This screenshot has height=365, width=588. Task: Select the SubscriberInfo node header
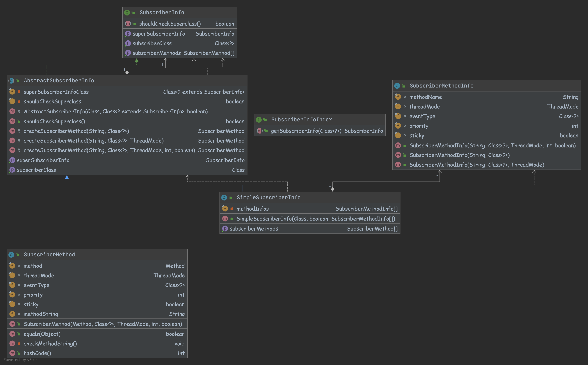180,13
